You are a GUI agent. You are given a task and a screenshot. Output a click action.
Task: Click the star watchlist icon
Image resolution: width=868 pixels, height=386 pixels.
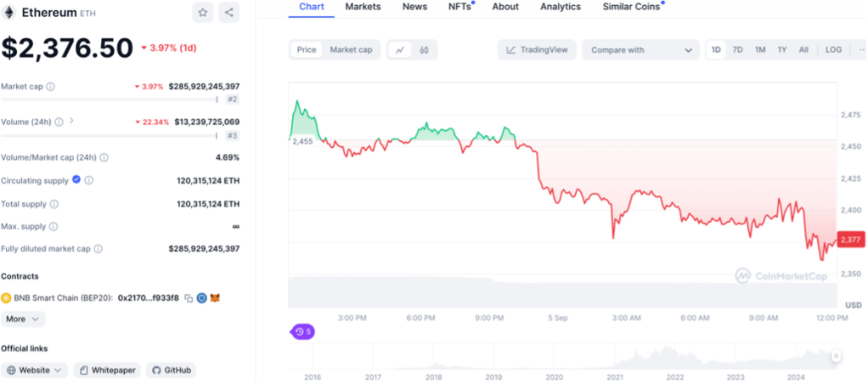(x=203, y=12)
